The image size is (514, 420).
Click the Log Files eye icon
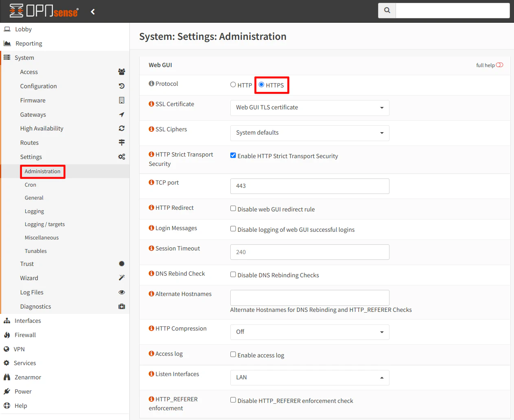(122, 292)
